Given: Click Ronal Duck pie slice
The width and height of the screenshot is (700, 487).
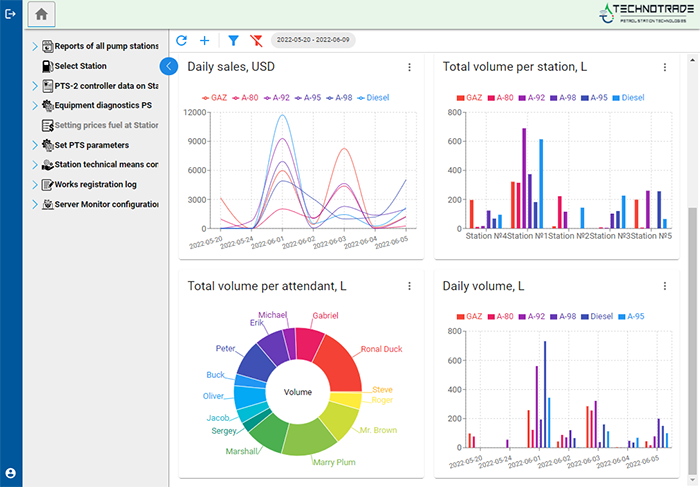Looking at the screenshot, I should click(341, 364).
